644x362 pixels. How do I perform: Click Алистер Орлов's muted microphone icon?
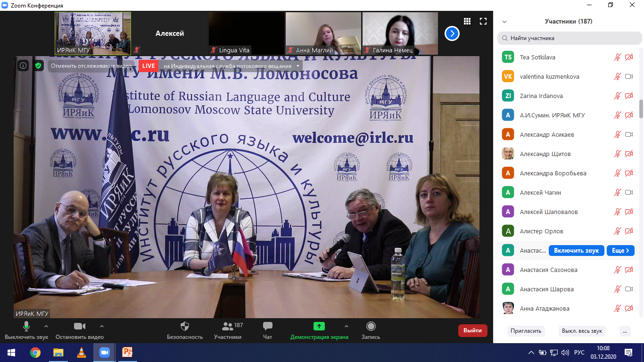point(617,231)
